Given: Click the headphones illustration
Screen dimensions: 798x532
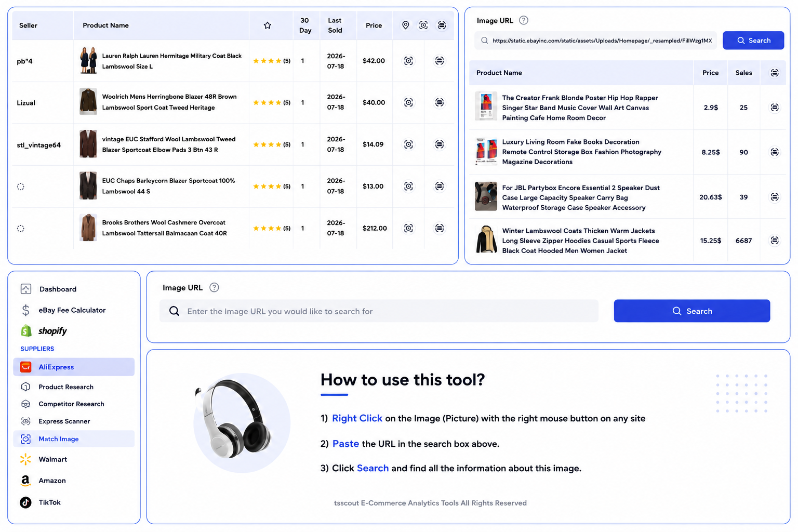Looking at the screenshot, I should 242,422.
